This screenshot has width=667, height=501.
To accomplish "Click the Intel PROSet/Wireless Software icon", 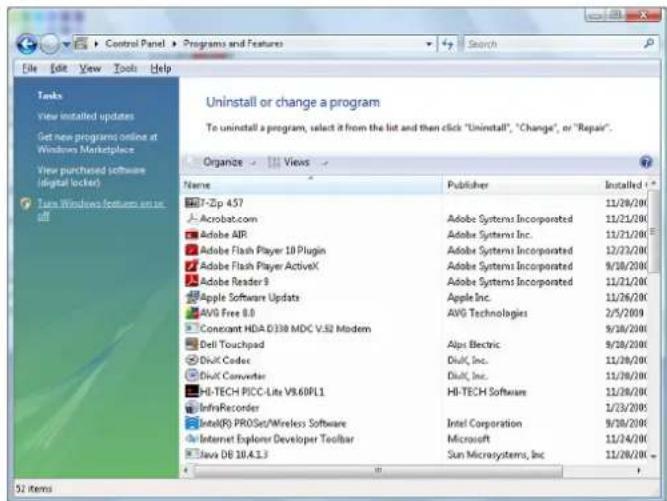I will [192, 423].
